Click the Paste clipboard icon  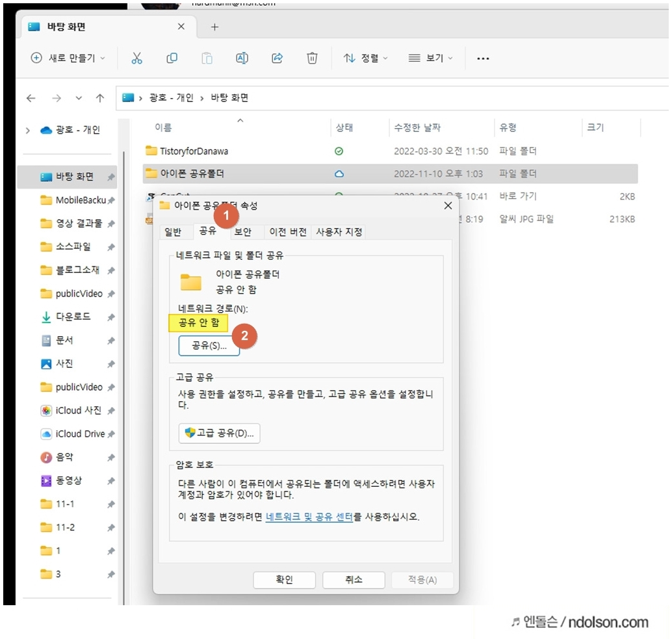[207, 58]
